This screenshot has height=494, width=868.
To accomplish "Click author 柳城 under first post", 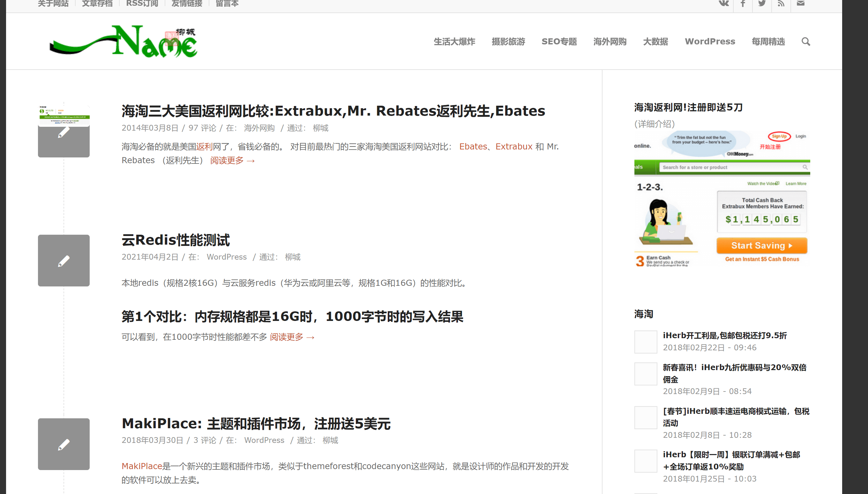I will pyautogui.click(x=320, y=128).
